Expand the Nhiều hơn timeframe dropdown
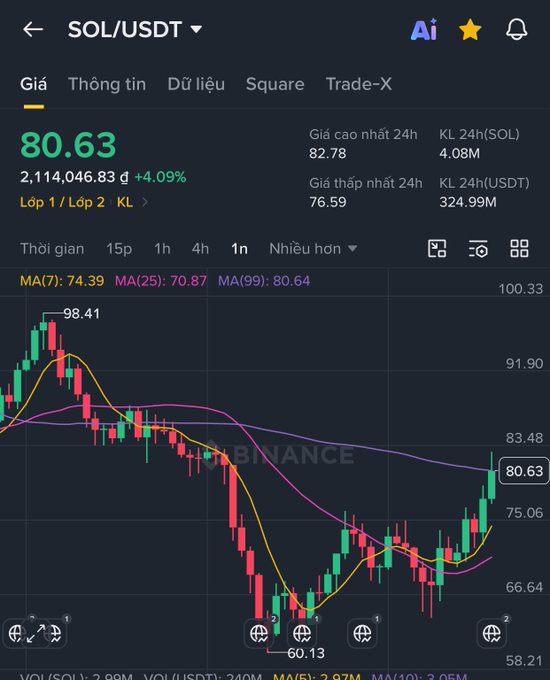Viewport: 550px width, 680px height. click(x=313, y=249)
